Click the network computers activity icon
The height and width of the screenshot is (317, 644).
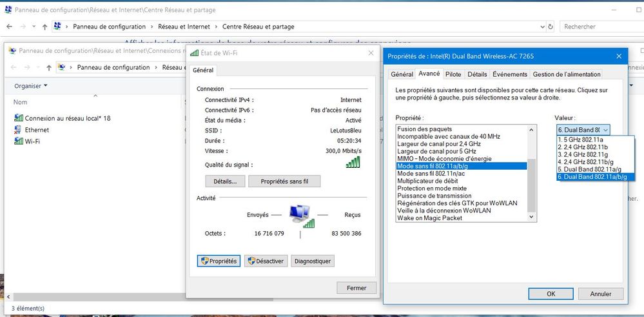[x=300, y=215]
